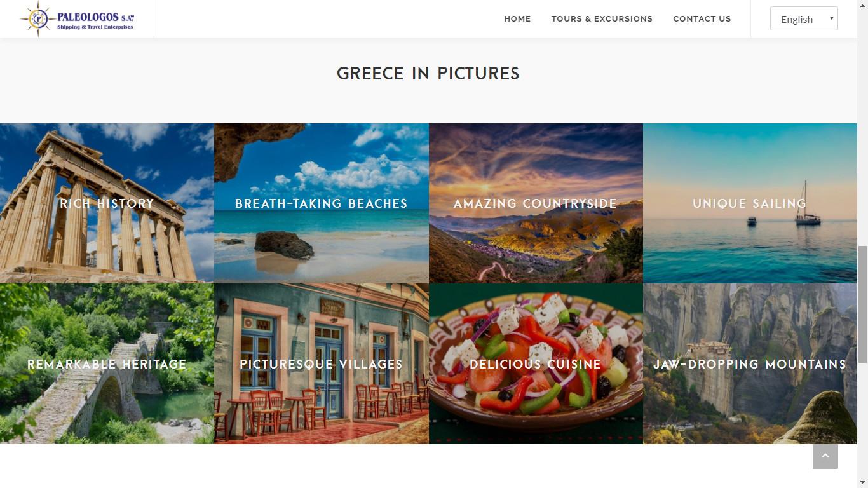Select the Delicious Cuisine salad tile
The height and width of the screenshot is (488, 868).
pos(536,363)
